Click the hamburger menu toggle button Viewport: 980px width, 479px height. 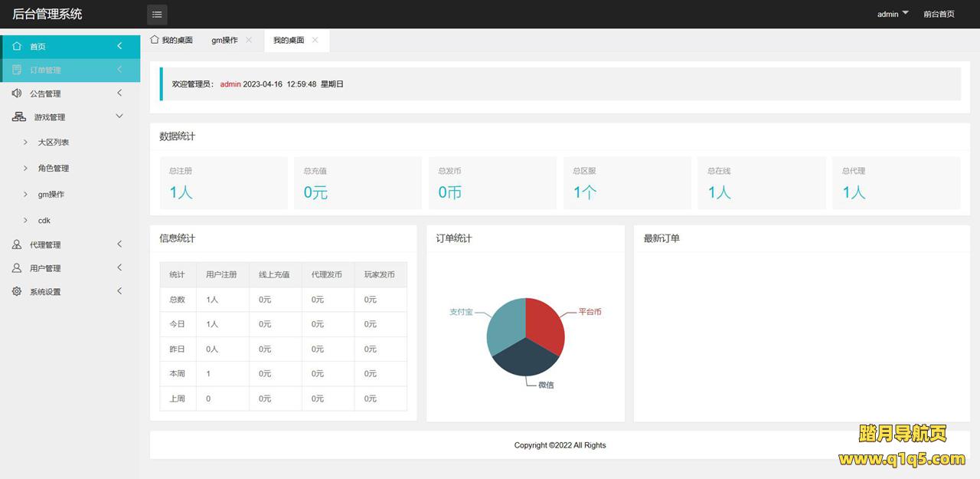tap(157, 15)
